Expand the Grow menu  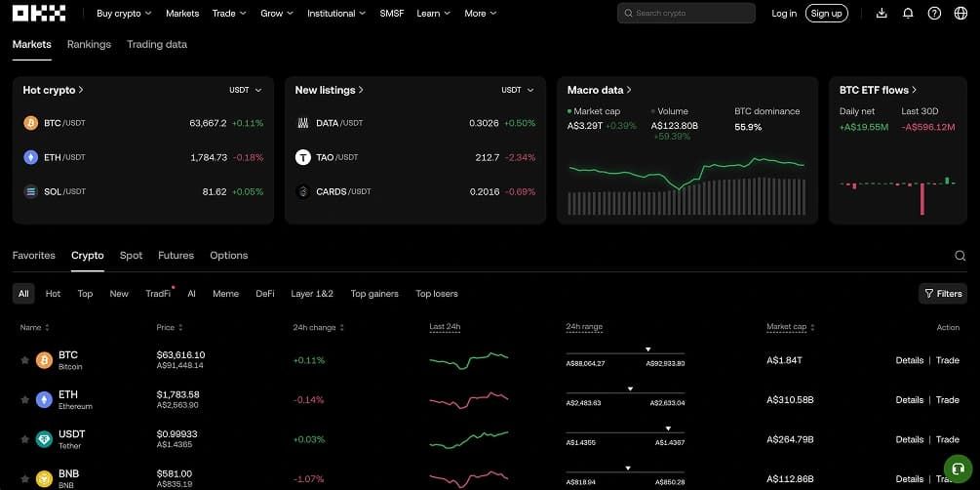pyautogui.click(x=277, y=13)
